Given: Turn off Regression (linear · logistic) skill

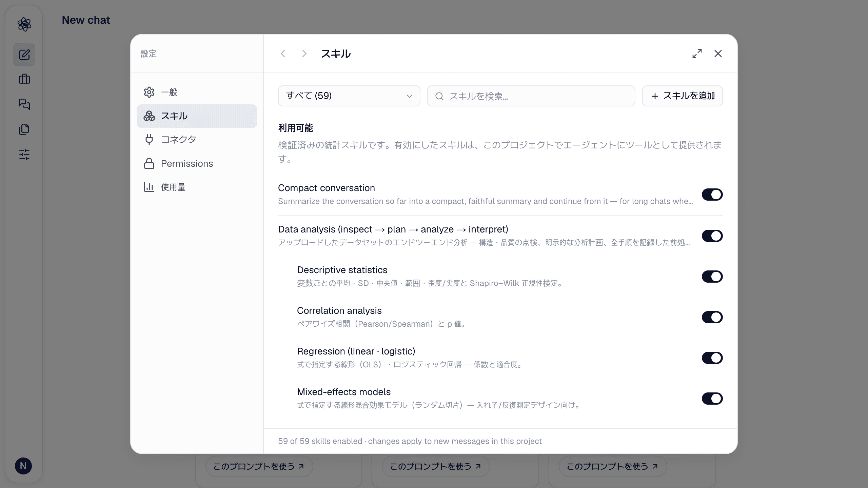Looking at the screenshot, I should [712, 358].
